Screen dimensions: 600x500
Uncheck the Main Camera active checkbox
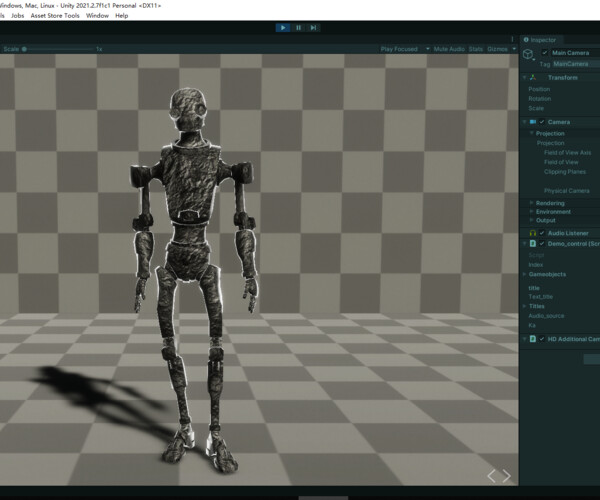pos(544,52)
